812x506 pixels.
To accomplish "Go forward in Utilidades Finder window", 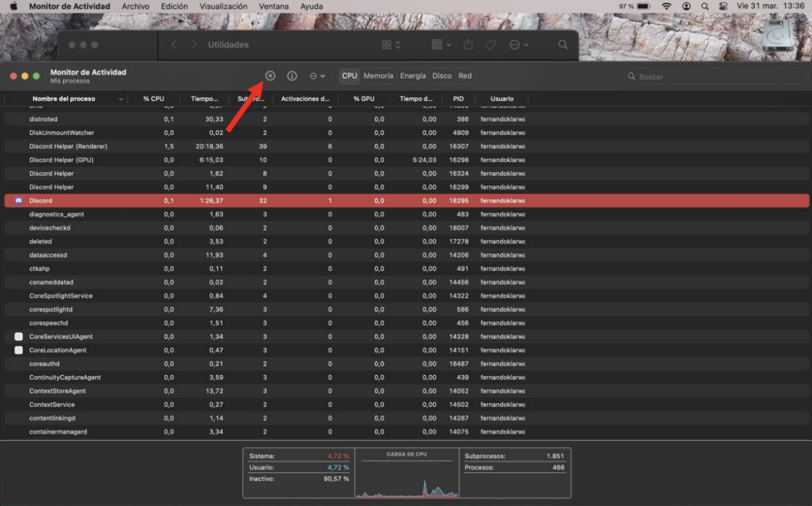I will [194, 44].
